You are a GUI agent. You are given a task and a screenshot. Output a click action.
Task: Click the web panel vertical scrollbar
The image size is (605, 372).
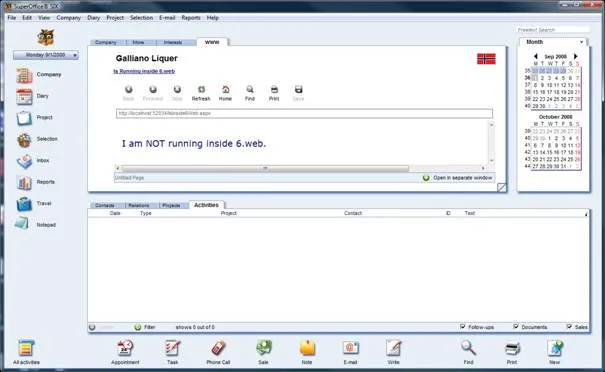tap(491, 142)
